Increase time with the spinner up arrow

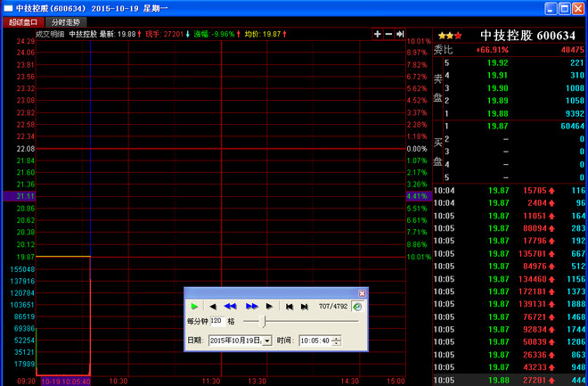(336, 338)
